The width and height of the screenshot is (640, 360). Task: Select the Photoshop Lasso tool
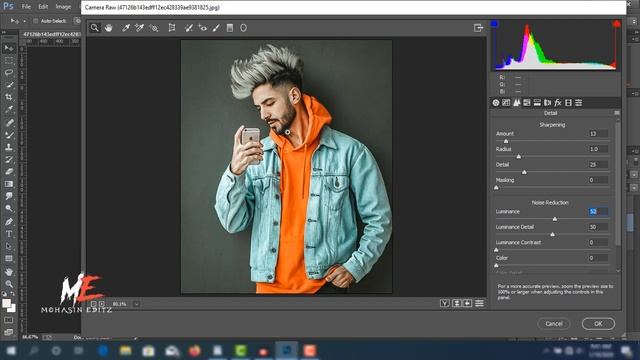(9, 73)
